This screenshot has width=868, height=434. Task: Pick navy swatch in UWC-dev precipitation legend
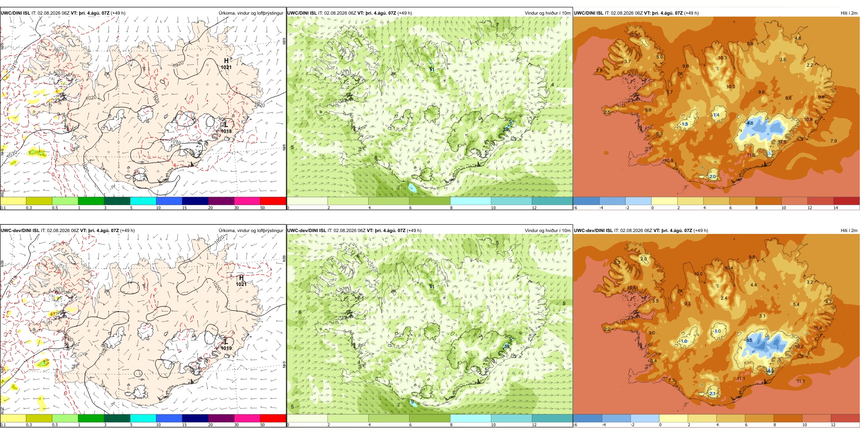[195, 418]
